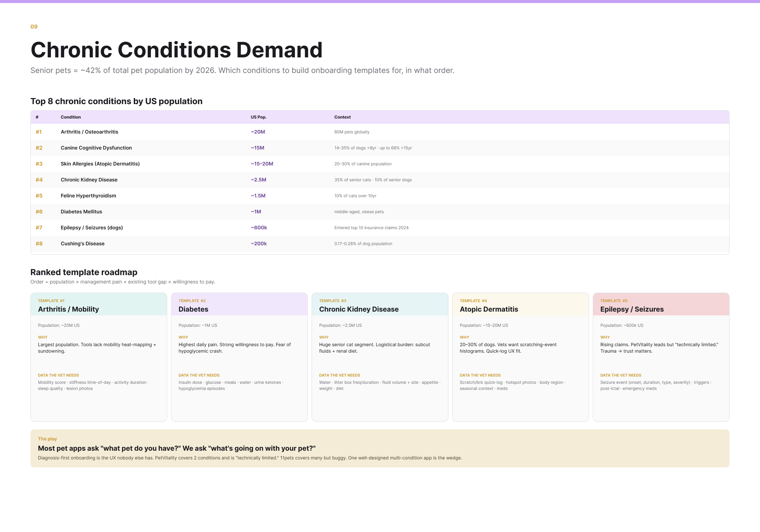Select Epilepsy / Seizures (dogs) cell
760x532 pixels.
tap(92, 228)
